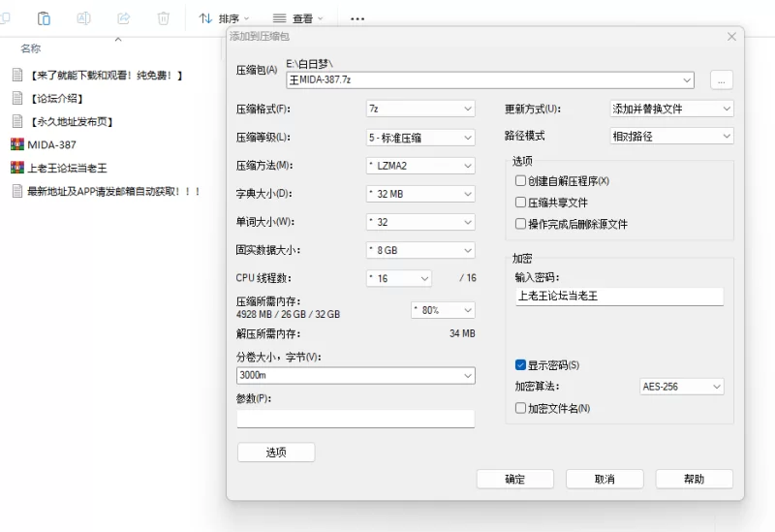Open the 固实数据大小 8 GB dropdown

pyautogui.click(x=420, y=250)
